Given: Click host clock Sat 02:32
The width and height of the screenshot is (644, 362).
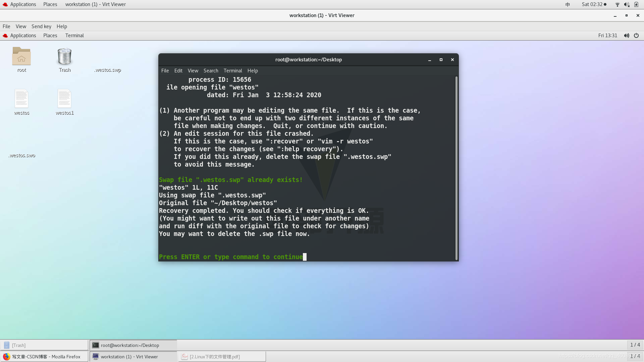Looking at the screenshot, I should click(x=594, y=4).
